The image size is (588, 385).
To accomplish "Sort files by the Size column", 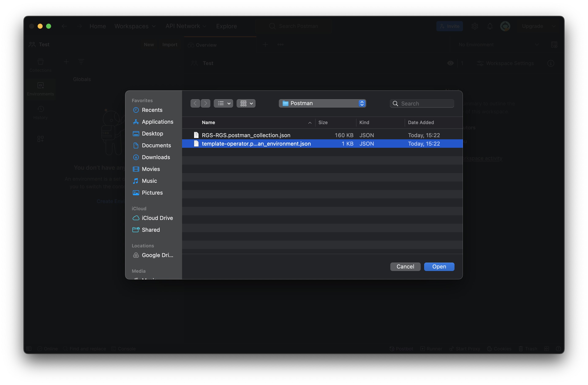I will [323, 122].
